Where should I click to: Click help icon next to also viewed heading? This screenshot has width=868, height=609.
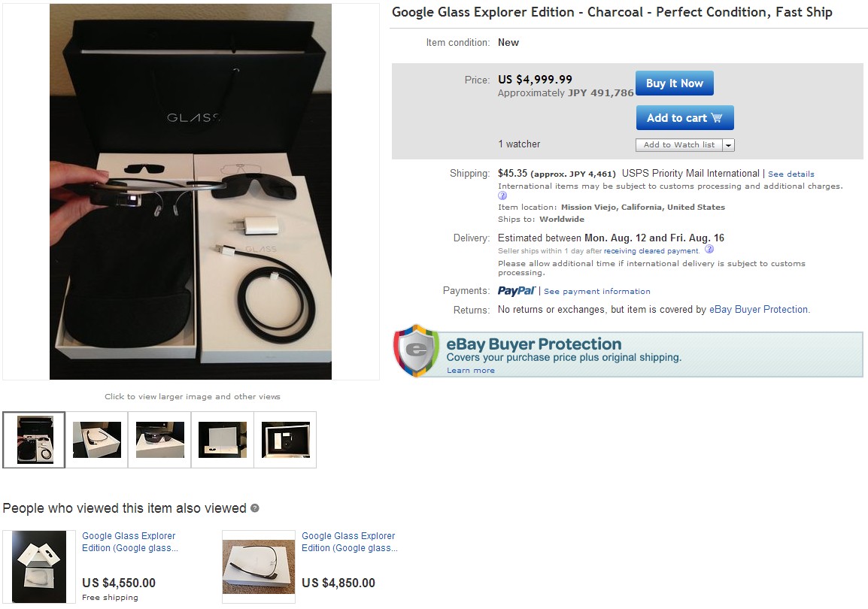[x=255, y=508]
